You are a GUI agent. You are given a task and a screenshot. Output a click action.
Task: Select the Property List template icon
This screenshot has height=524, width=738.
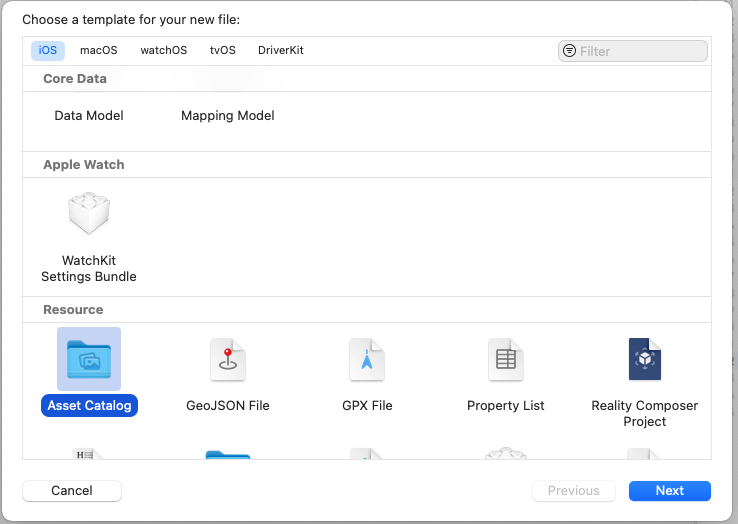[x=505, y=359]
